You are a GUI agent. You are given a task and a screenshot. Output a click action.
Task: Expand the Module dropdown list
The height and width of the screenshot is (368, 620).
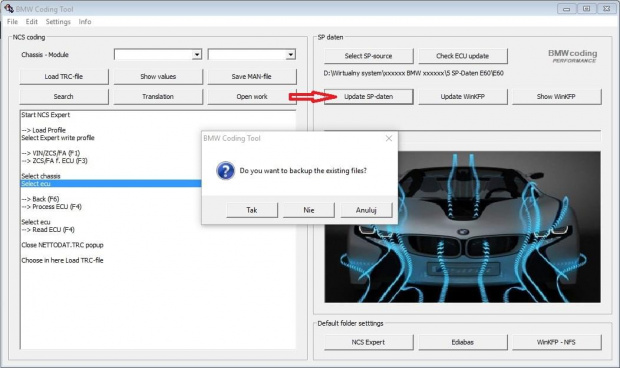click(x=291, y=55)
